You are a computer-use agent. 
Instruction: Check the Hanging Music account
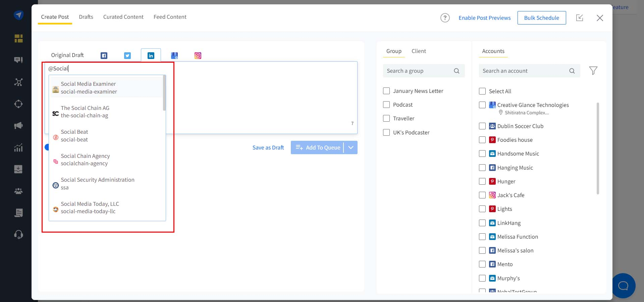pyautogui.click(x=482, y=168)
